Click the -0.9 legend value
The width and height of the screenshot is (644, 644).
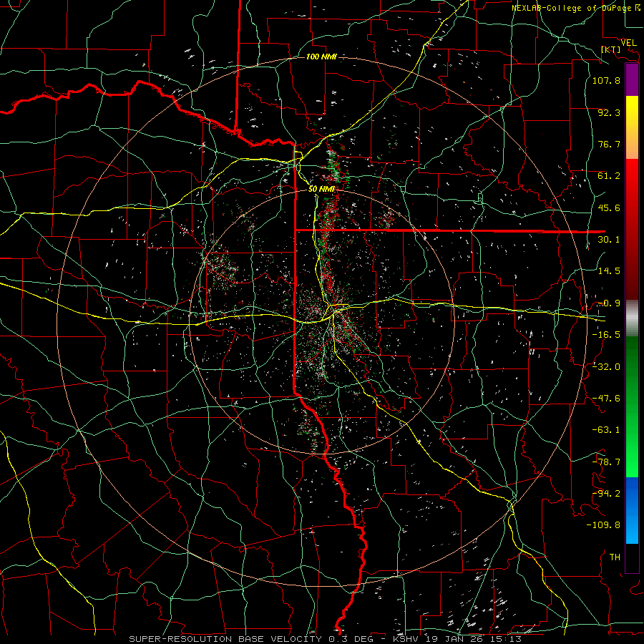tap(609, 303)
